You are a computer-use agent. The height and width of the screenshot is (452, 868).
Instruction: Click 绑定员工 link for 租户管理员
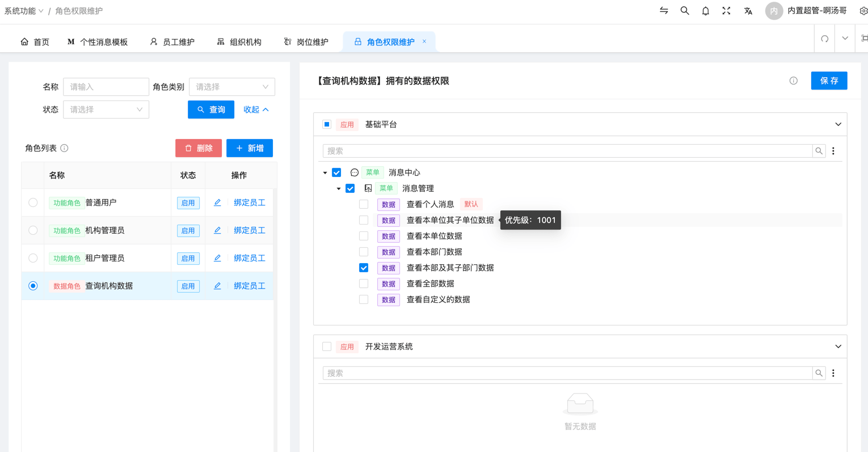(x=249, y=258)
